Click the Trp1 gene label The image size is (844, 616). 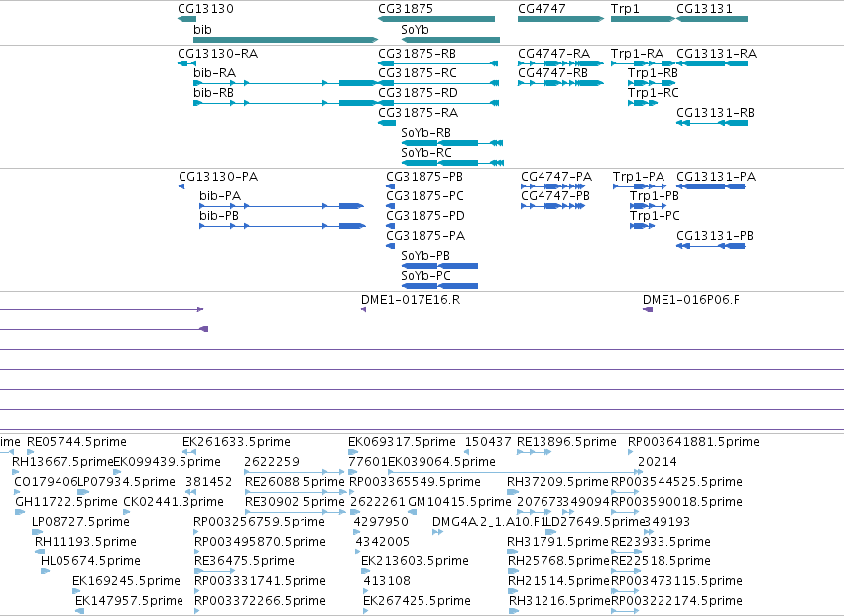point(625,9)
